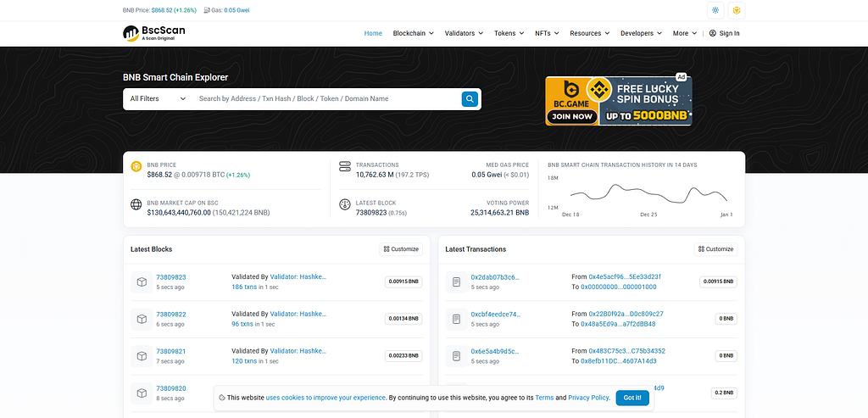Screen dimensions: 868x418
Task: Open sender address 0x483C75c3...C75b34352
Action: click(x=626, y=351)
